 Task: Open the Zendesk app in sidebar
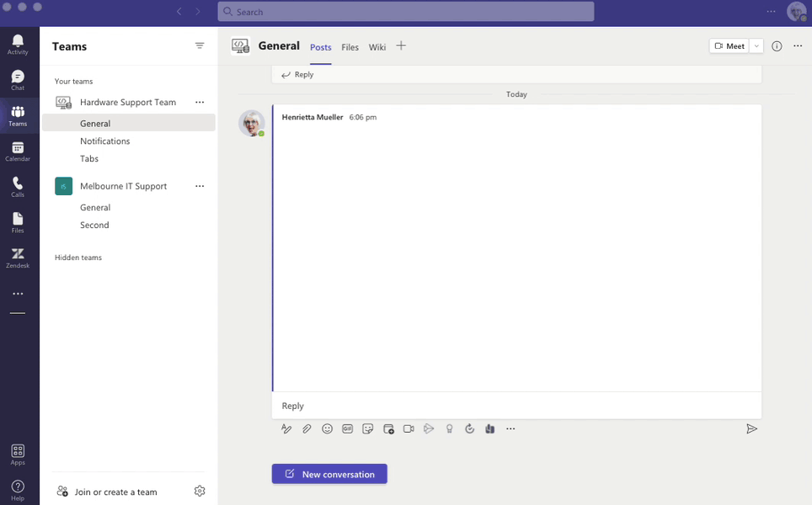pos(18,258)
